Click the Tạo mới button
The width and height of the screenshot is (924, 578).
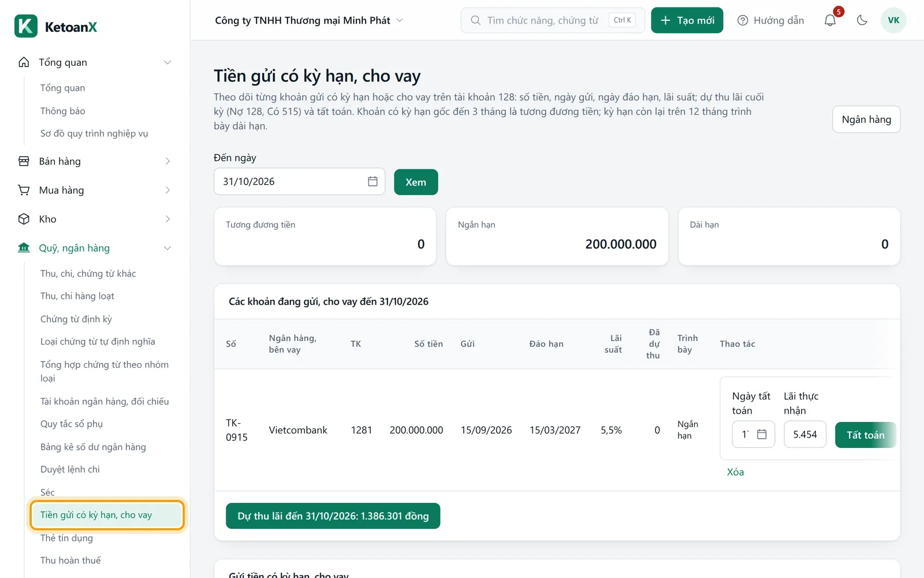coord(687,20)
